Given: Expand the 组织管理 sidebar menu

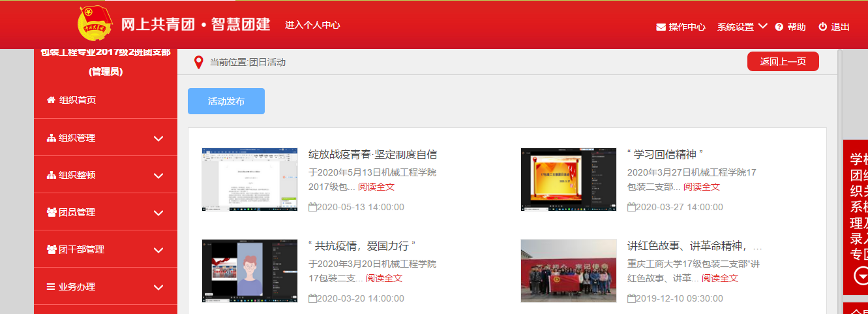Looking at the screenshot, I should (158, 138).
